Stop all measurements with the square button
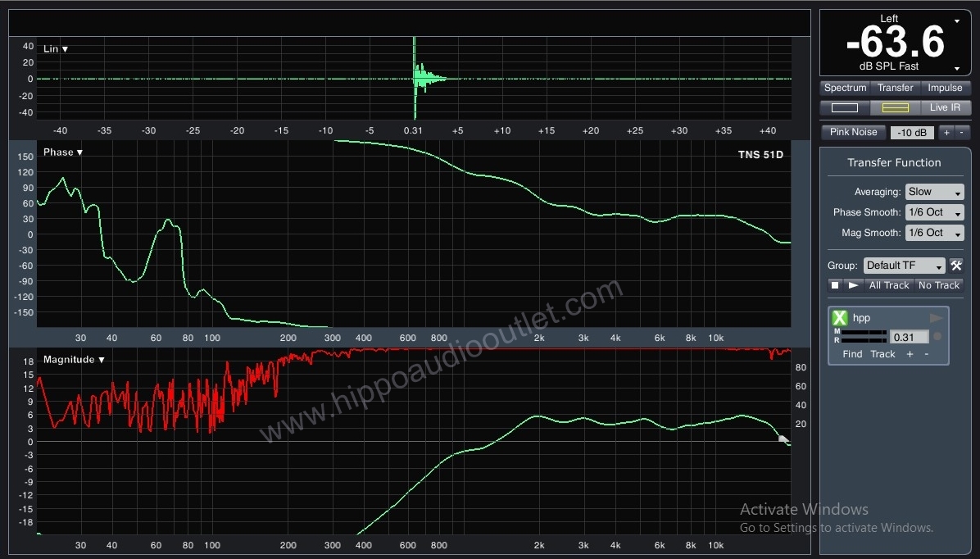980x559 pixels. point(835,285)
